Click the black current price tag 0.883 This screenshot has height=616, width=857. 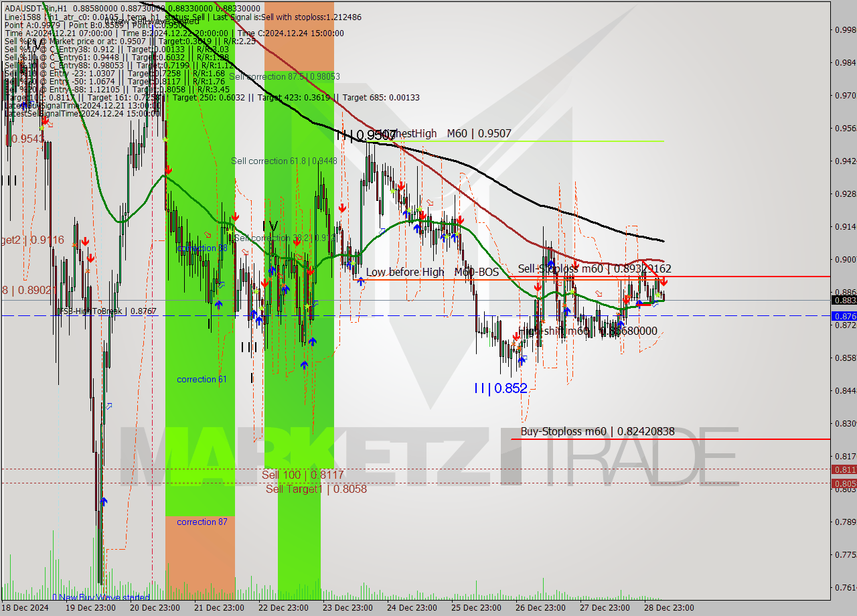tap(844, 300)
